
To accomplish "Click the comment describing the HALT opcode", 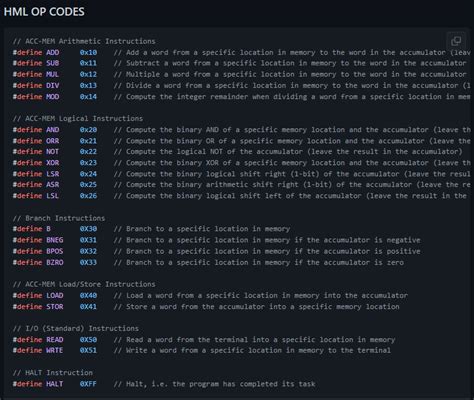I will pos(214,384).
